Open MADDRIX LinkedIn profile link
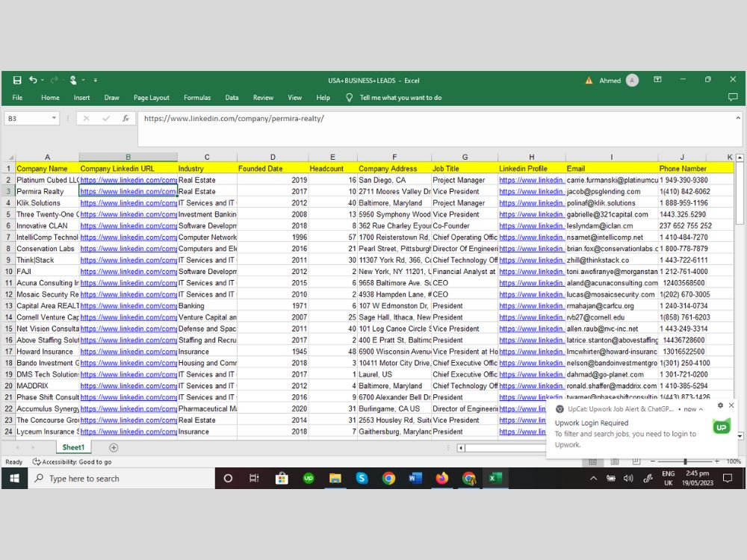 coord(531,386)
